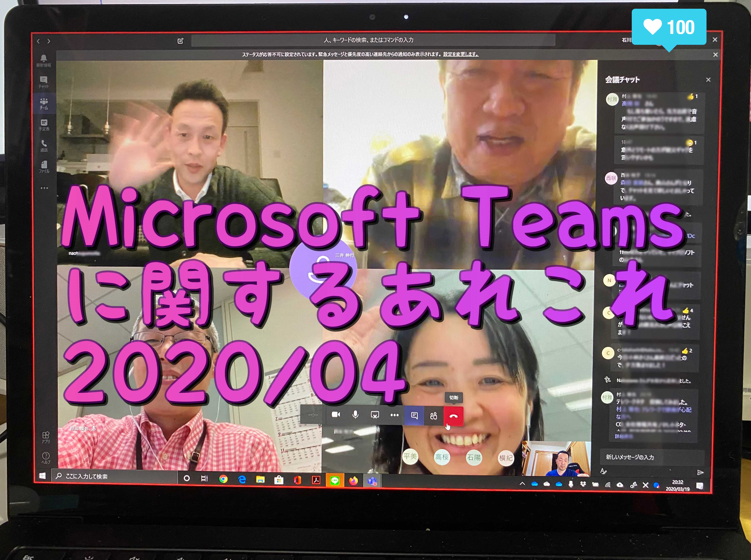Show more apps via sidebar ellipsis

44,188
